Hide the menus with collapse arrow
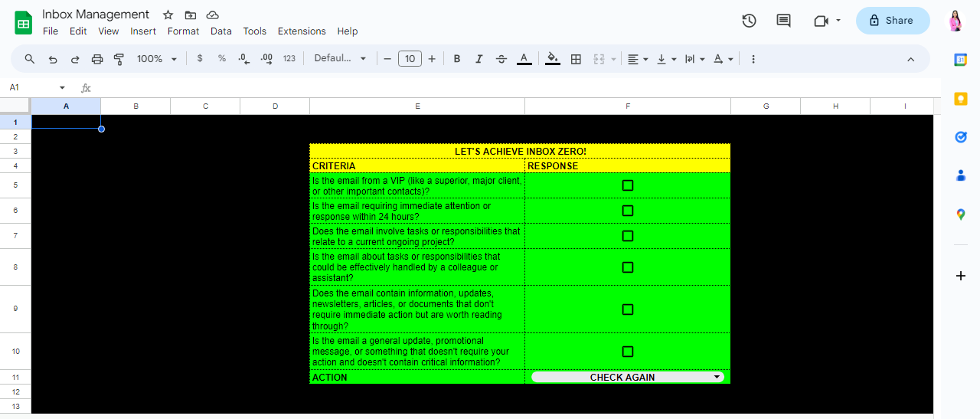This screenshot has width=980, height=419. 910,59
